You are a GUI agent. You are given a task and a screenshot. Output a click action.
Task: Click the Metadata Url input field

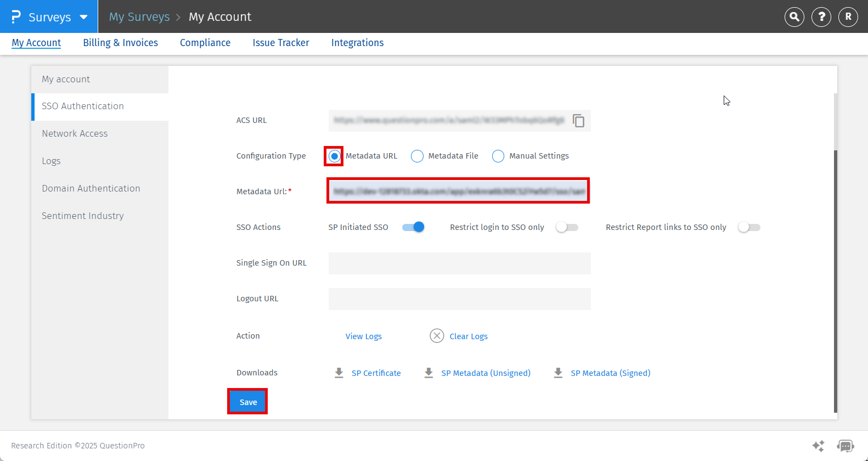click(x=458, y=191)
